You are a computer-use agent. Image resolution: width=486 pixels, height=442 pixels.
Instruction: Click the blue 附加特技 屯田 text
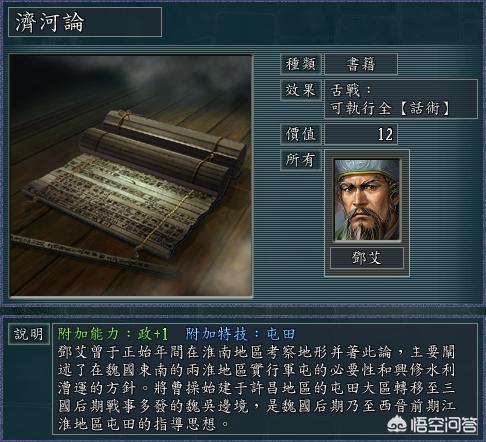[x=240, y=334]
